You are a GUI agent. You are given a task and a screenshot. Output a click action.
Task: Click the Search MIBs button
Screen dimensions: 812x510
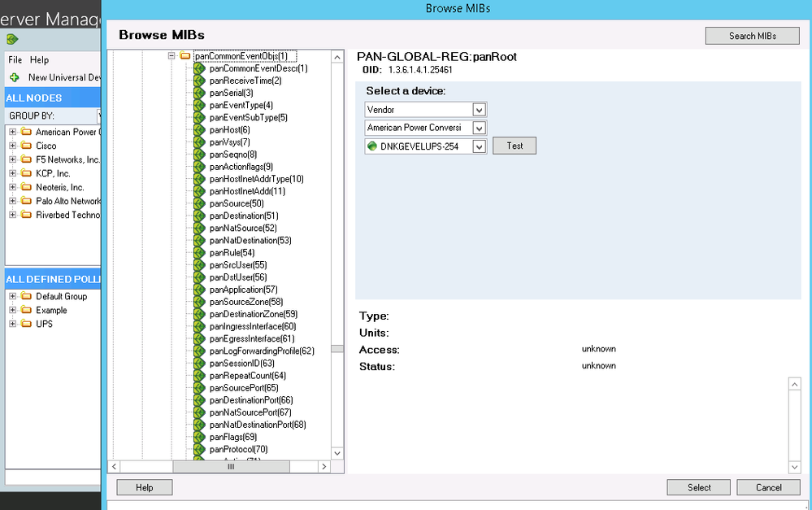click(753, 36)
